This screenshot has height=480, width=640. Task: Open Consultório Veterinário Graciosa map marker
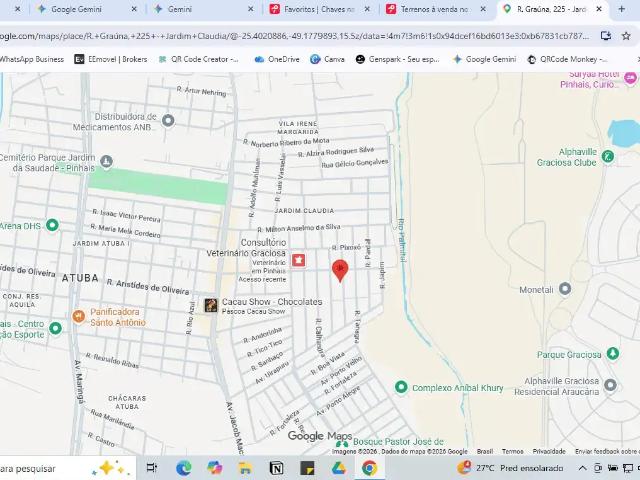click(298, 260)
